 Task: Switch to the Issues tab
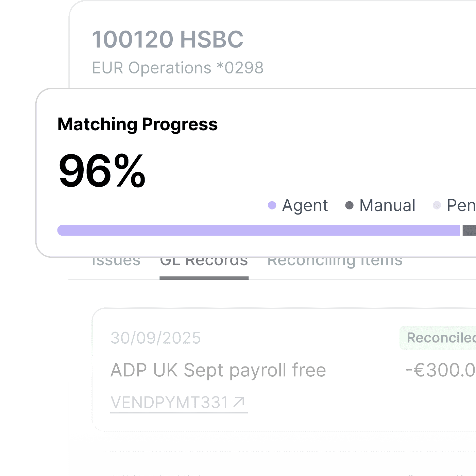tap(116, 262)
